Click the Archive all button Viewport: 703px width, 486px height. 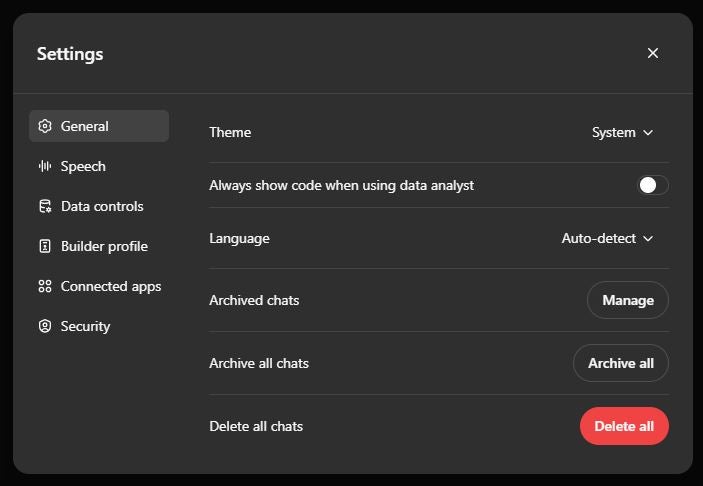(x=621, y=363)
